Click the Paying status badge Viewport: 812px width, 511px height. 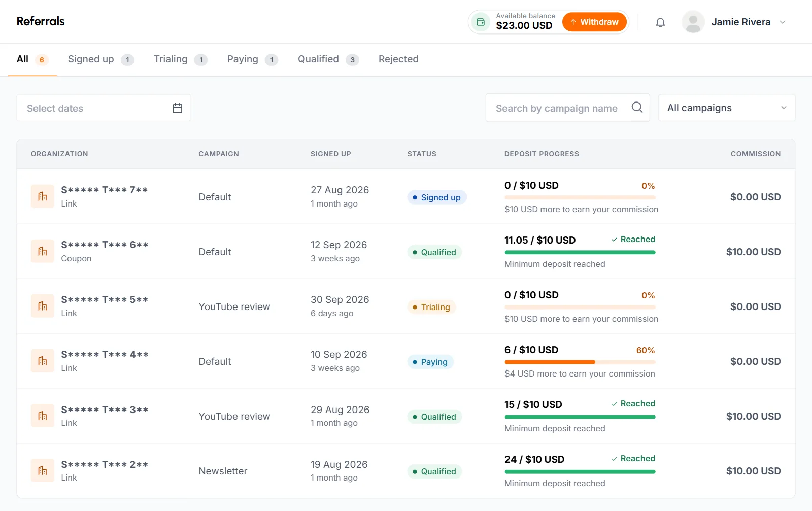[x=430, y=362]
